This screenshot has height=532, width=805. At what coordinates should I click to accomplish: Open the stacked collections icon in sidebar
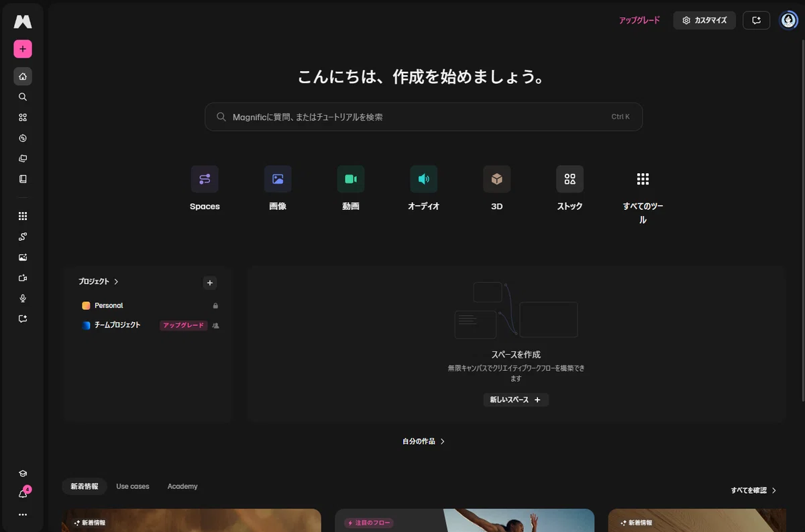[23, 159]
